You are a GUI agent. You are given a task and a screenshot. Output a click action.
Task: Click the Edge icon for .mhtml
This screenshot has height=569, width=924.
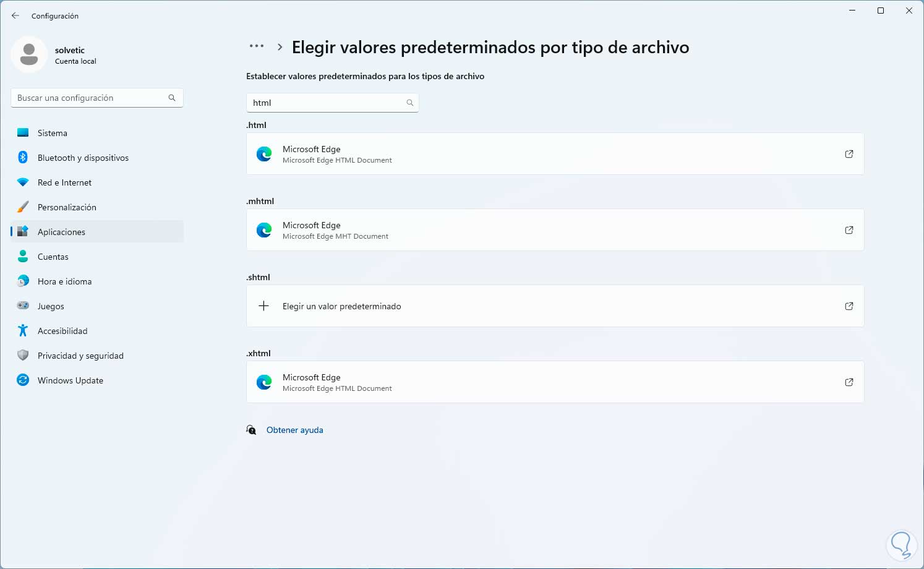[x=264, y=230]
